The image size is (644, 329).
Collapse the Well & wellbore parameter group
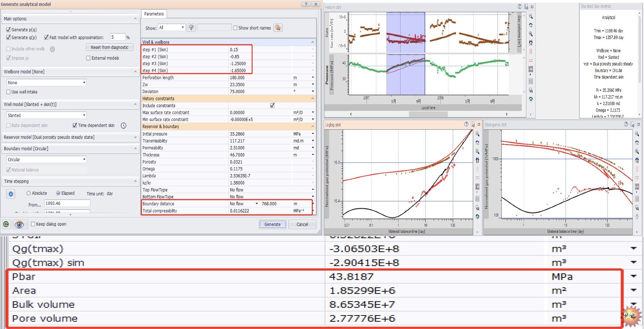312,42
